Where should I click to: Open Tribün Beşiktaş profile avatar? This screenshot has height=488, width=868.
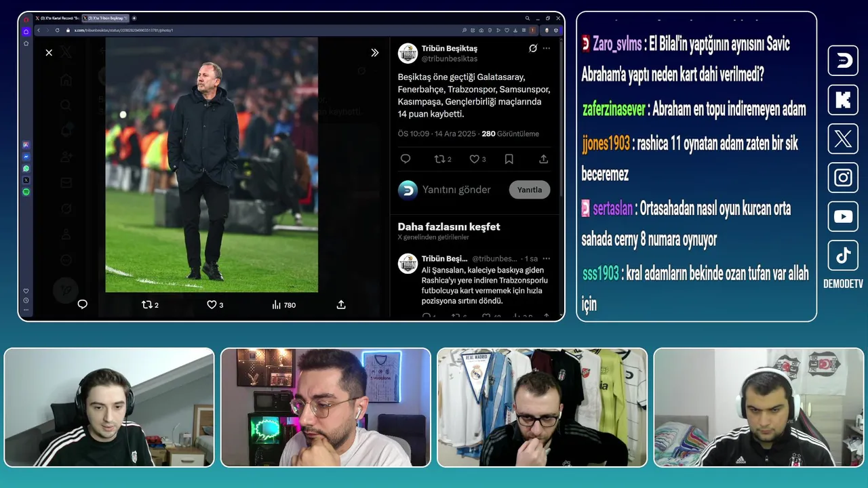tap(408, 53)
